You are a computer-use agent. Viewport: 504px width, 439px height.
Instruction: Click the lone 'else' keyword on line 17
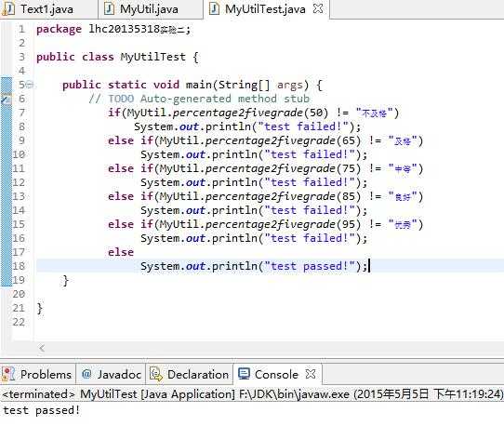(121, 252)
